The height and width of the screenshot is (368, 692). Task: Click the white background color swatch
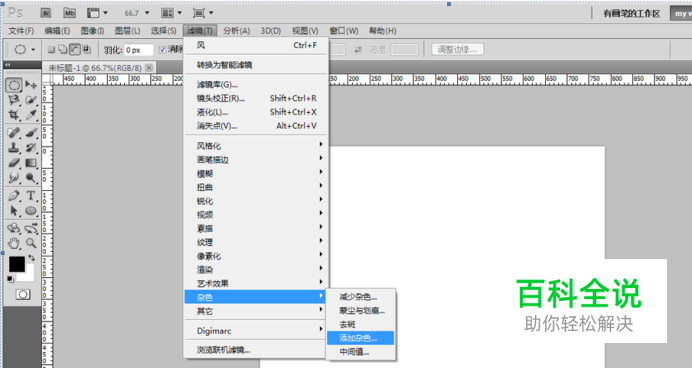pos(29,275)
